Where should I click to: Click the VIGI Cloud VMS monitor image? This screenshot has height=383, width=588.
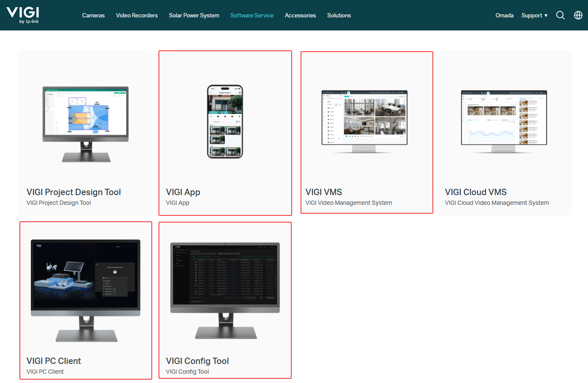click(x=504, y=122)
